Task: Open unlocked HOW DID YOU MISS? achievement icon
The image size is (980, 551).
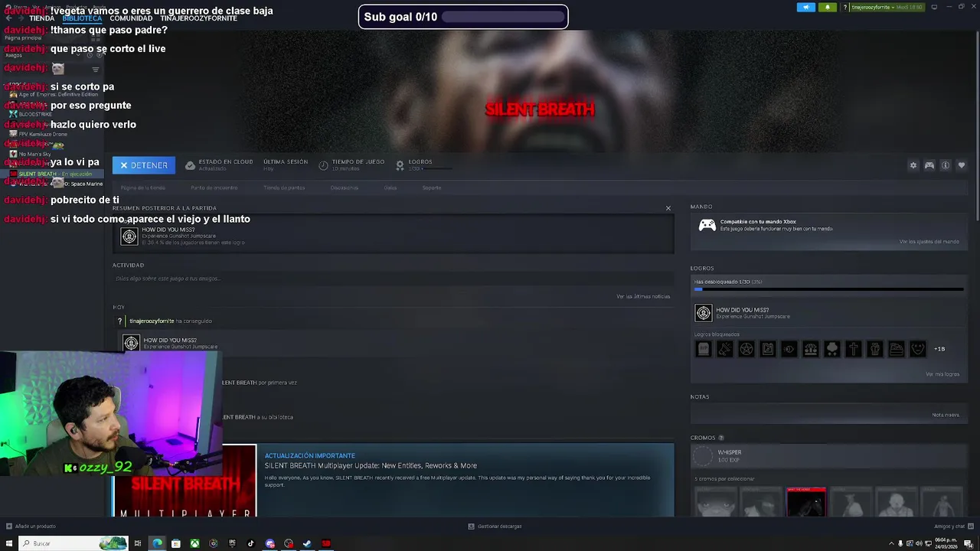Action: click(x=703, y=313)
